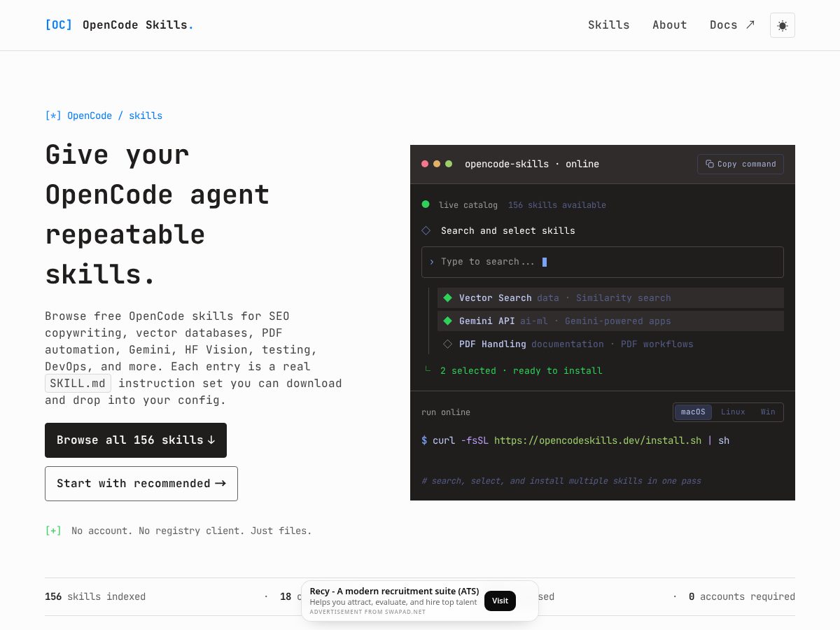Viewport: 840px width, 630px height.
Task: Click 'opencode-skills · online' terminal title
Action: tap(532, 164)
